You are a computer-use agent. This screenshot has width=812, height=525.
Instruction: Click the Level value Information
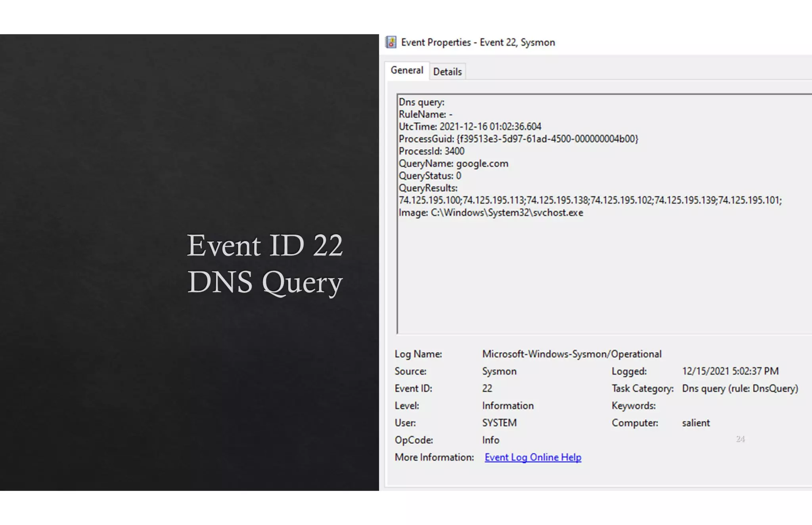pyautogui.click(x=507, y=406)
